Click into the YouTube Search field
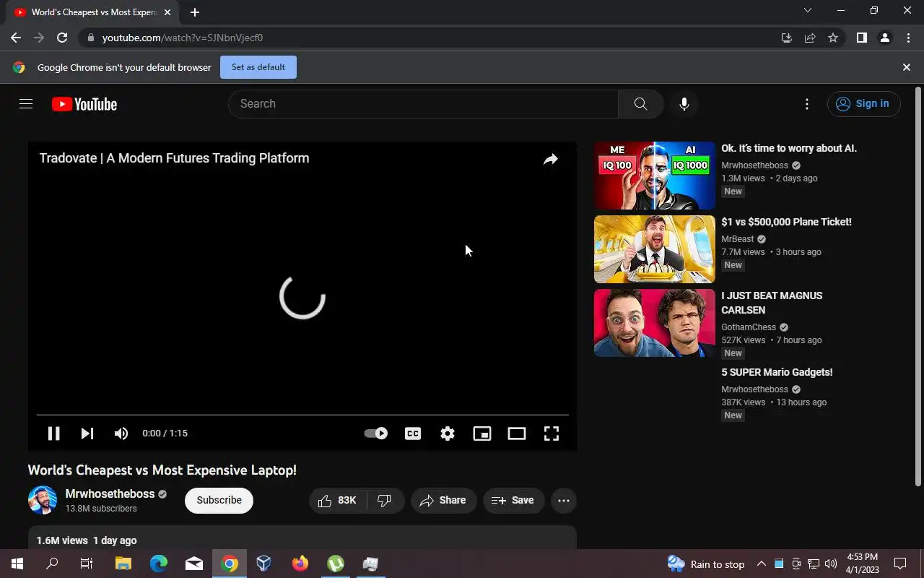The width and height of the screenshot is (924, 578). [x=424, y=104]
